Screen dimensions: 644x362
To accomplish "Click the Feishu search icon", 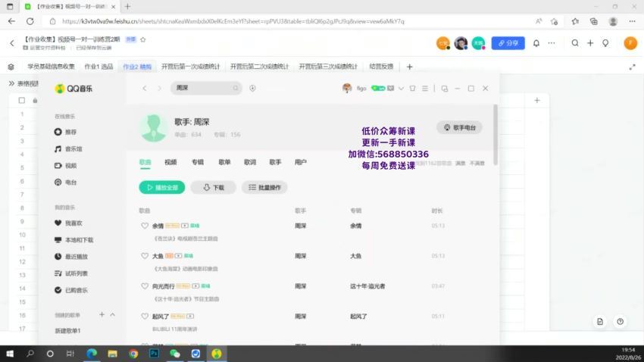I will (575, 42).
